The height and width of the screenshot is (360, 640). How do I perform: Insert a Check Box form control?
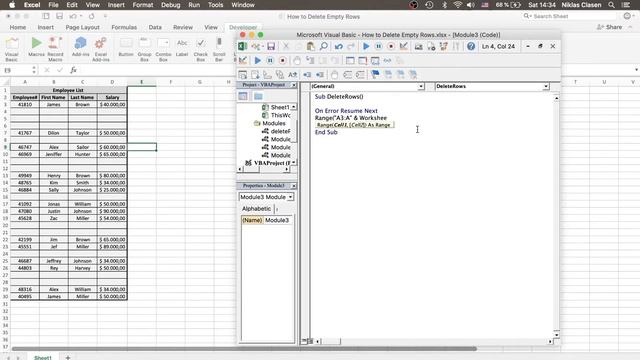pos(200,49)
